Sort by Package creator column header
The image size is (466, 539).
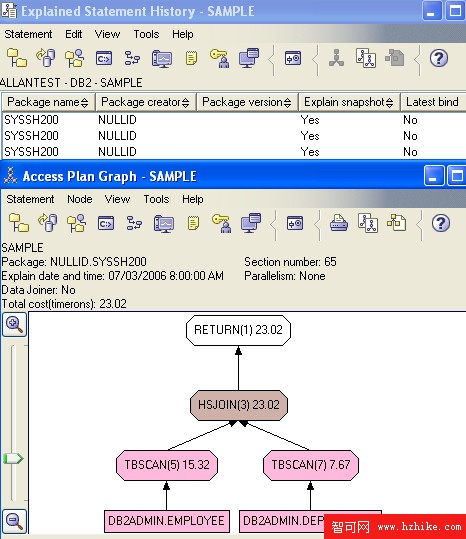(x=146, y=102)
